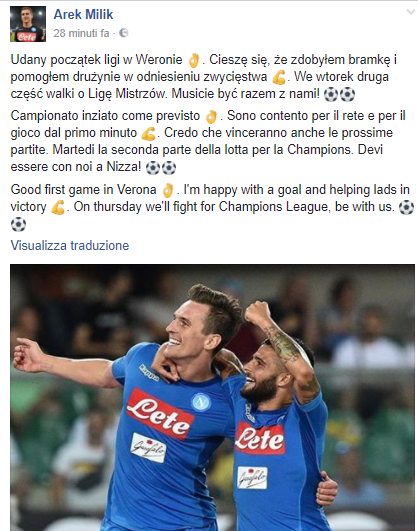Open the "28 minuti fa" timestamp link
Viewport: 418px width, 531px height.
[81, 33]
